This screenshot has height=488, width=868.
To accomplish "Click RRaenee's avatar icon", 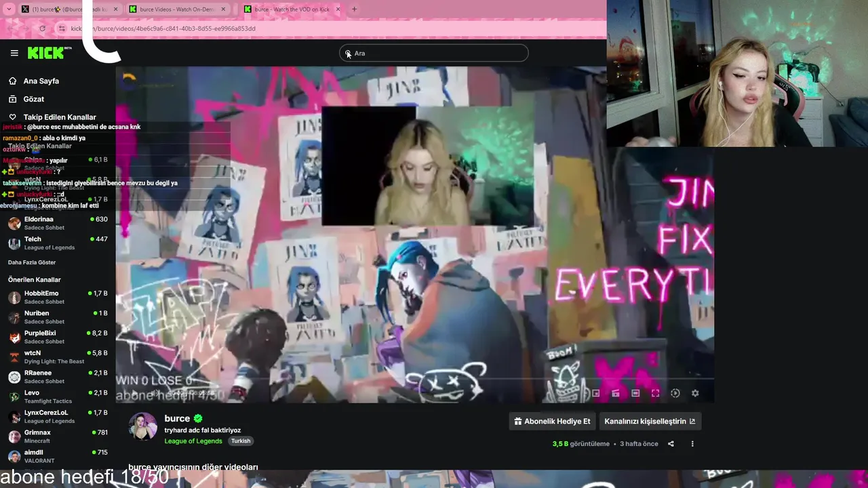I will (14, 377).
